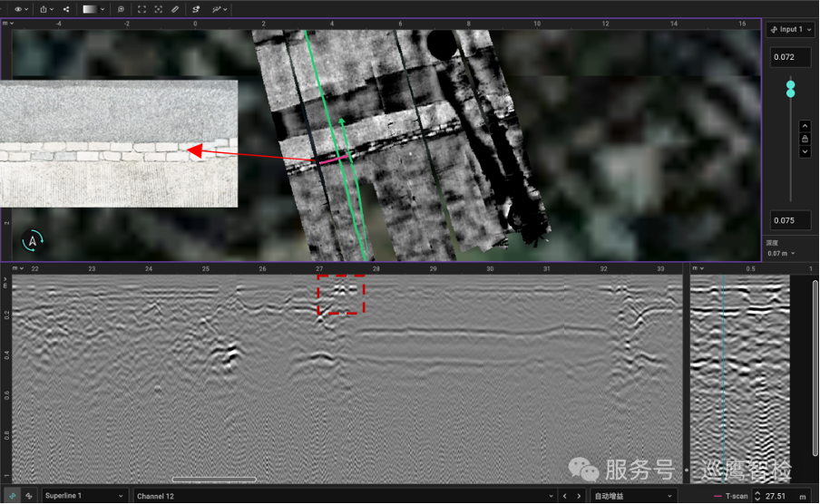
Task: Open the 0.07 m depth thickness dropdown
Action: 782,254
